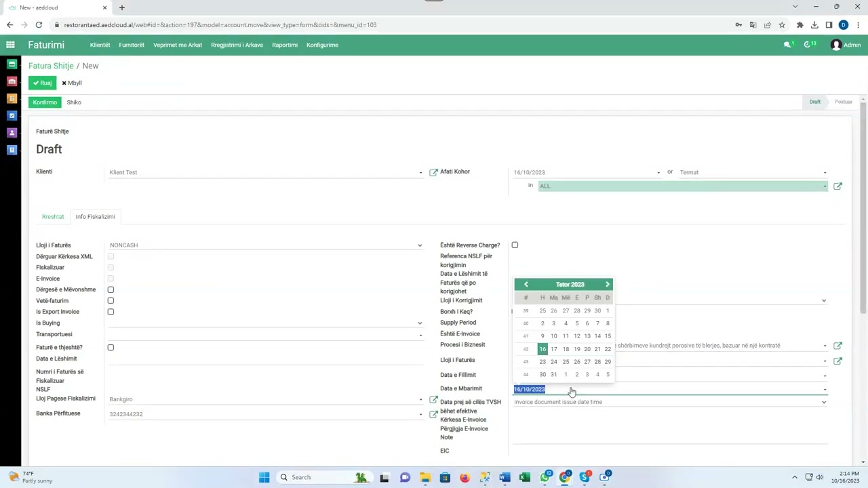868x488 pixels.
Task: Click the red sidebar app icon
Action: coord(12,81)
